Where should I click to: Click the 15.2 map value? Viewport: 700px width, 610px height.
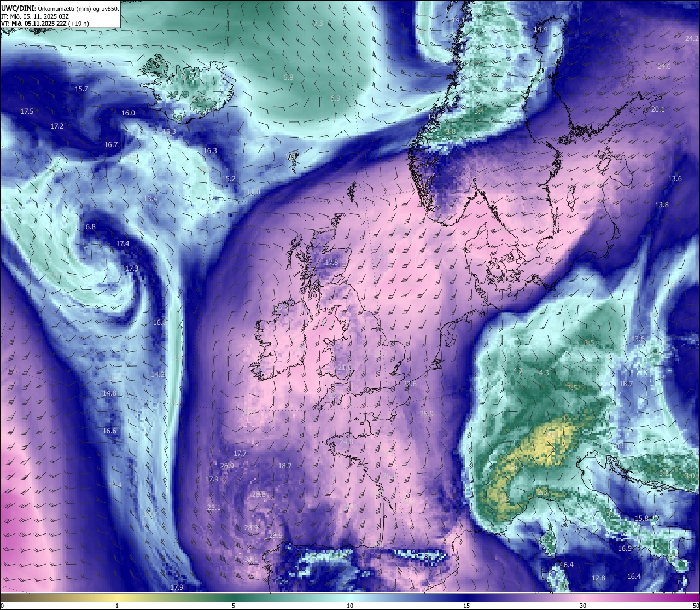(229, 178)
